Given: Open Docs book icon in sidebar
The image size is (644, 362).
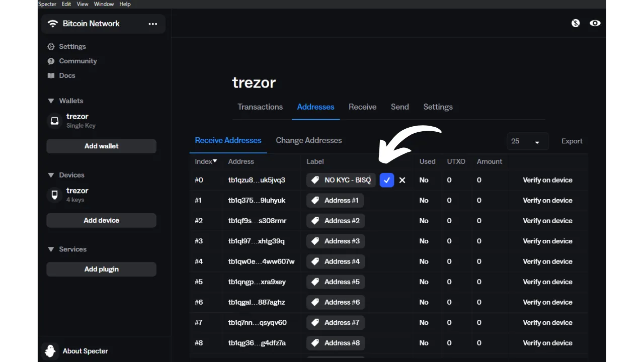Looking at the screenshot, I should pyautogui.click(x=51, y=75).
